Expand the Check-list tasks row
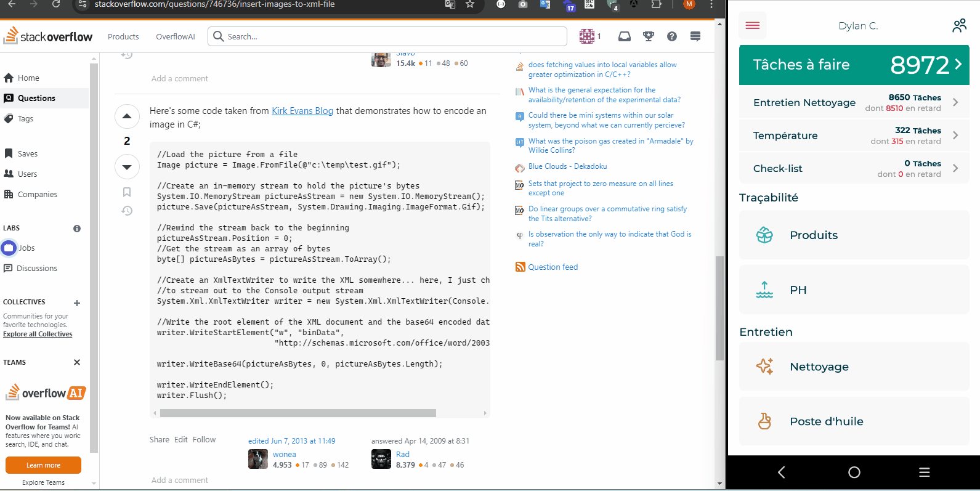This screenshot has width=980, height=491. [854, 168]
